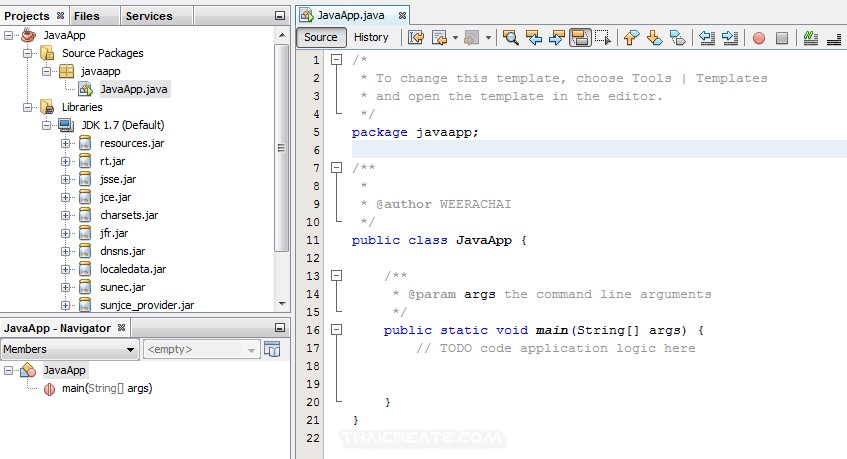Click Find Next Occurrence icon
This screenshot has width=847, height=459.
[557, 37]
